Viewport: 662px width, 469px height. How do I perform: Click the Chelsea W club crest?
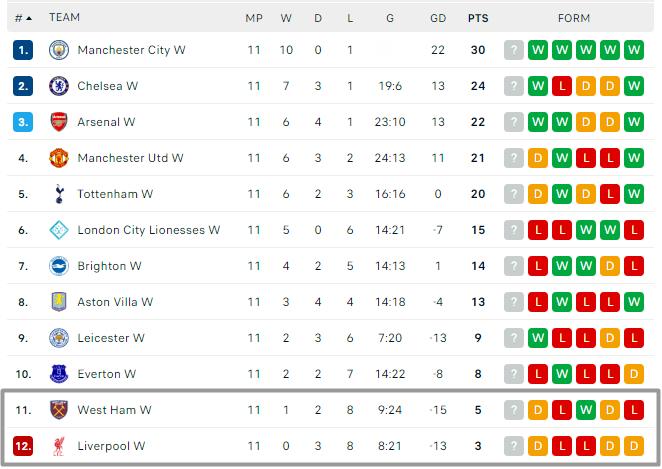[x=59, y=86]
